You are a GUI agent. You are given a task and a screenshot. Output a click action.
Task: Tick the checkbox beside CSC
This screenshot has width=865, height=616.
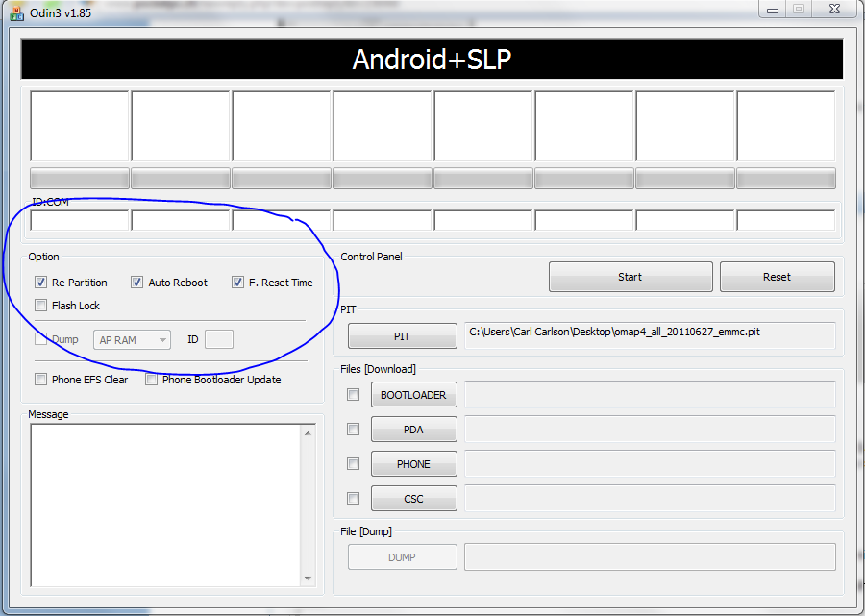coord(353,499)
